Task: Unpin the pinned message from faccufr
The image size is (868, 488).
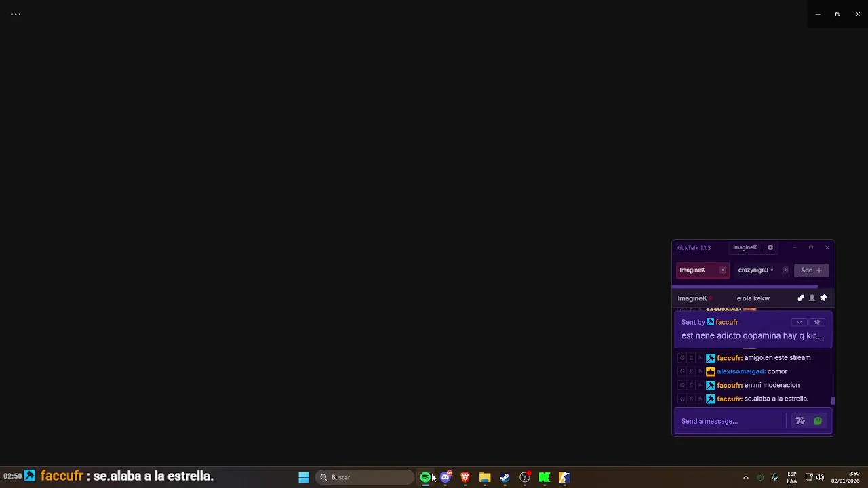Action: point(817,322)
